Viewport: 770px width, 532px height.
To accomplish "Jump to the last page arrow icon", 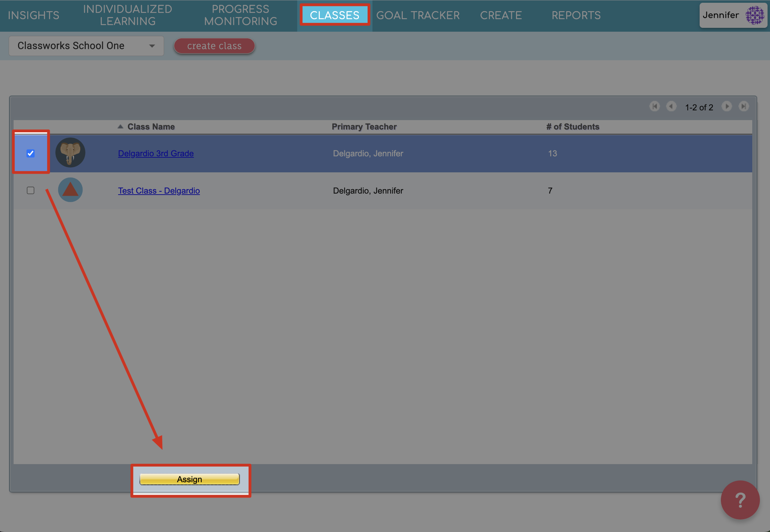I will click(744, 107).
